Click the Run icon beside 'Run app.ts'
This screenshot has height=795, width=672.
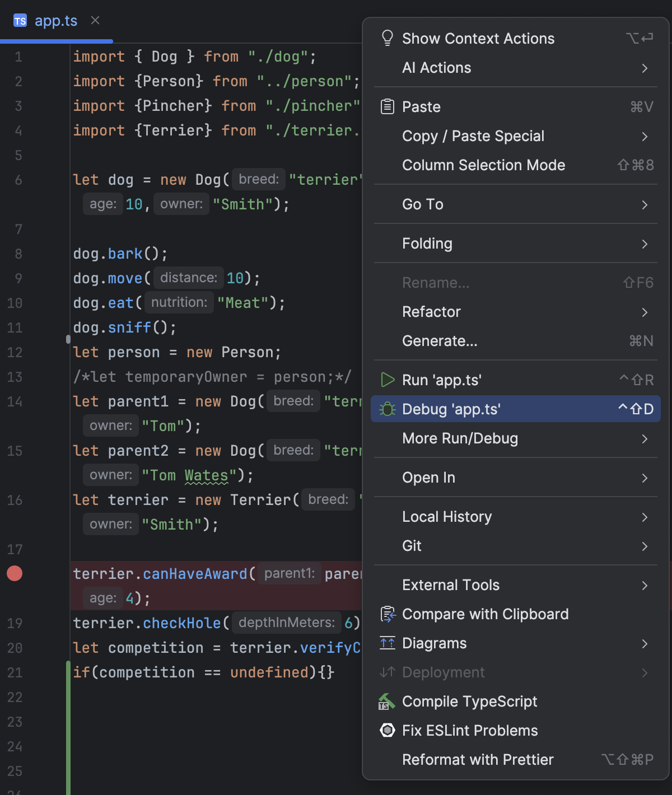click(x=387, y=380)
